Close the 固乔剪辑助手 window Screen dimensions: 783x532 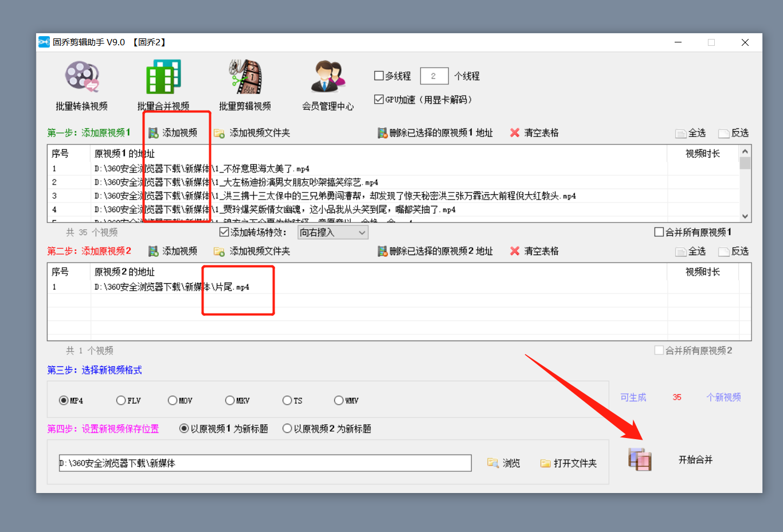click(745, 42)
